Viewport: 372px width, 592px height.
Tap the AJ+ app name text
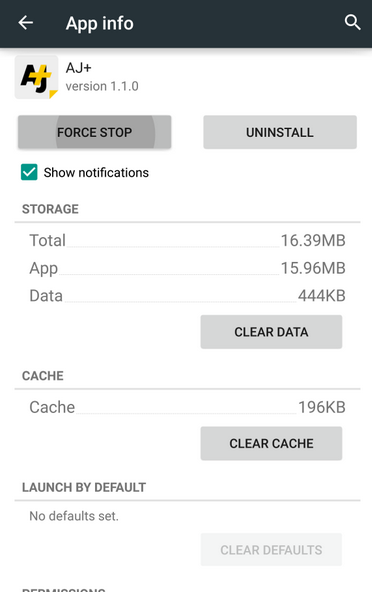[x=79, y=68]
